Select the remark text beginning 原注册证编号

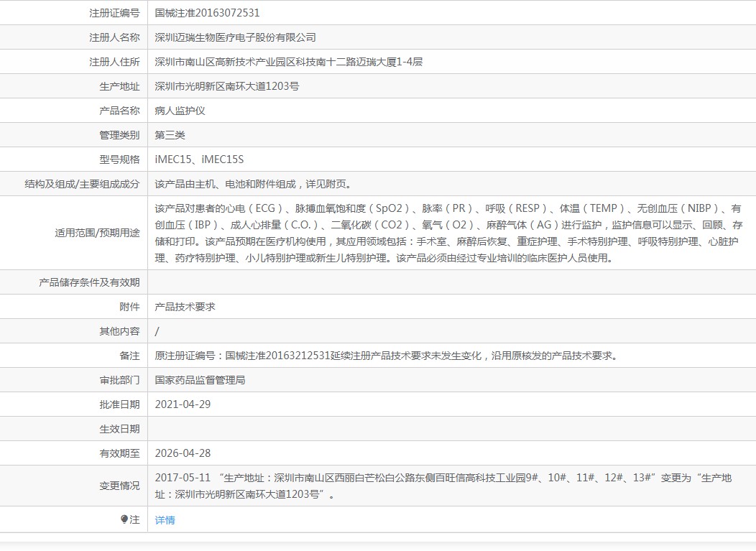[x=387, y=356]
